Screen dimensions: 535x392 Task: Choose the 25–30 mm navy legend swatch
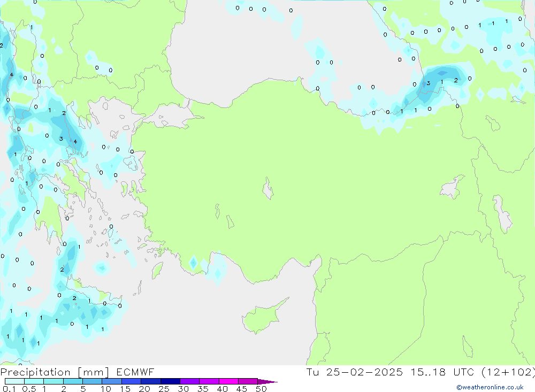tap(170, 381)
